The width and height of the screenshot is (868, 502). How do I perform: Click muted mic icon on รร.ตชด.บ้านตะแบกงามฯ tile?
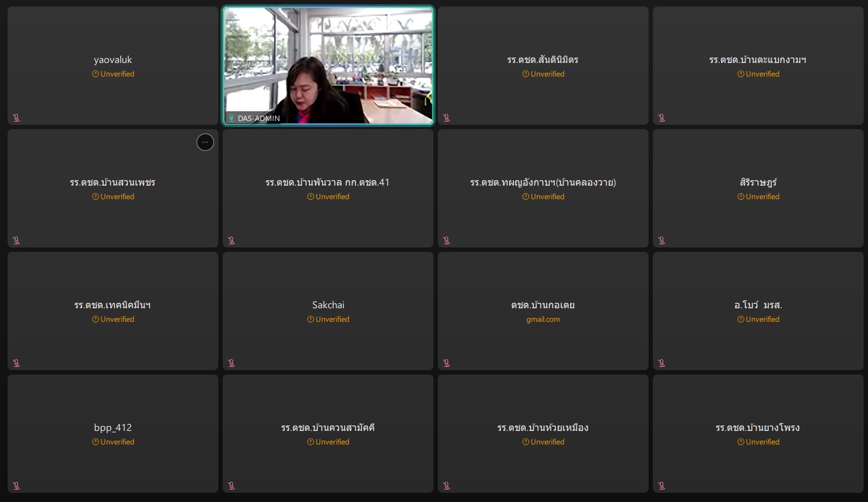click(662, 118)
